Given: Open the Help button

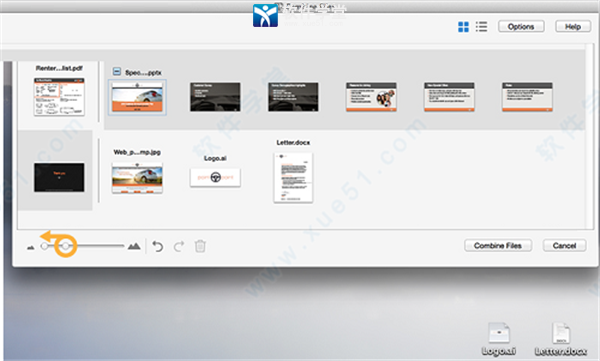Looking at the screenshot, I should point(572,26).
